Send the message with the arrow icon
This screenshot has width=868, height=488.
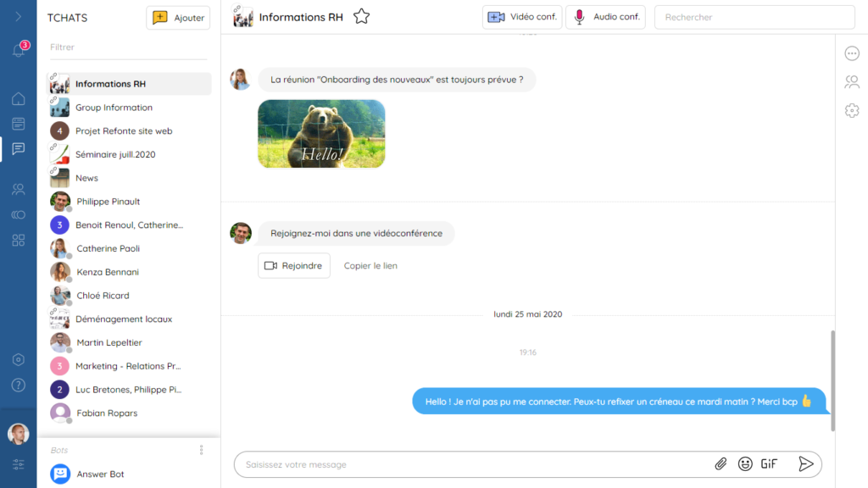point(806,463)
